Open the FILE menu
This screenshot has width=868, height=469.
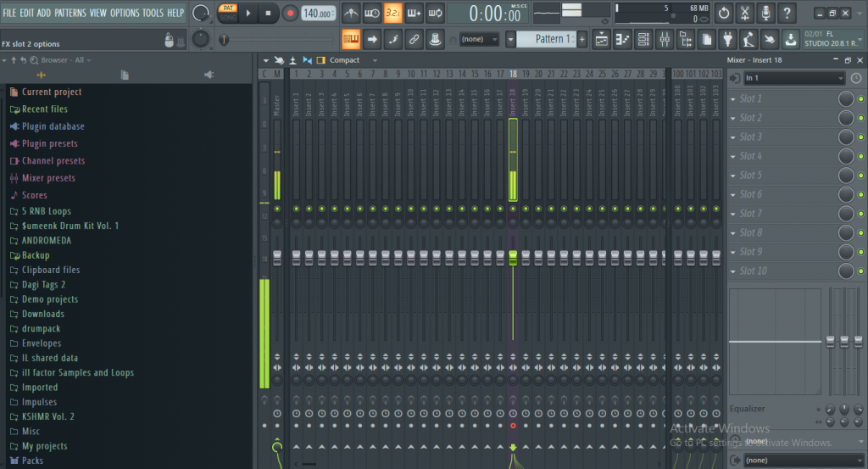point(9,12)
